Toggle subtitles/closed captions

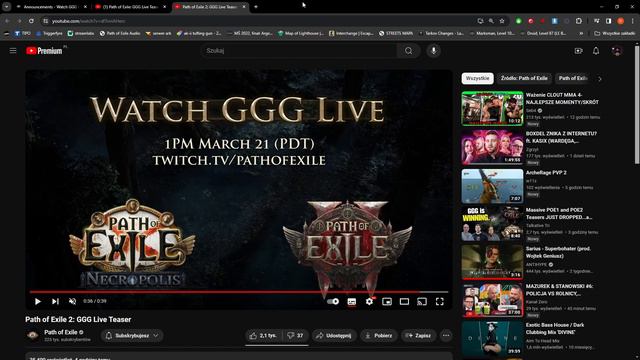(351, 301)
